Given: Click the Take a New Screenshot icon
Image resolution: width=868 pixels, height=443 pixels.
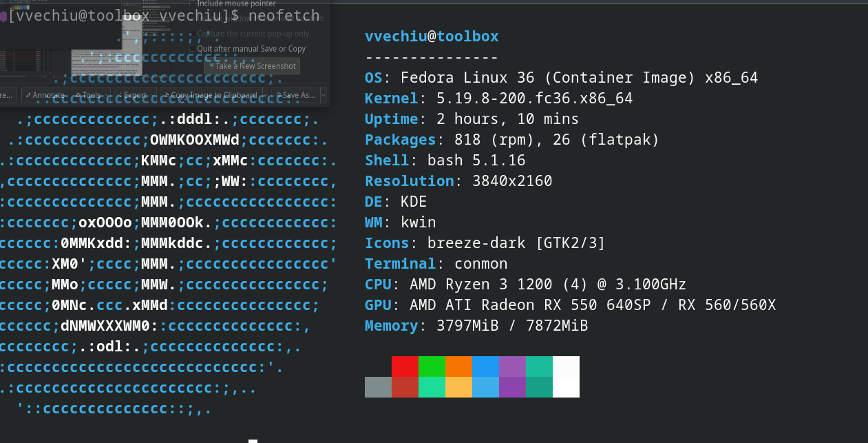Looking at the screenshot, I should pos(211,66).
